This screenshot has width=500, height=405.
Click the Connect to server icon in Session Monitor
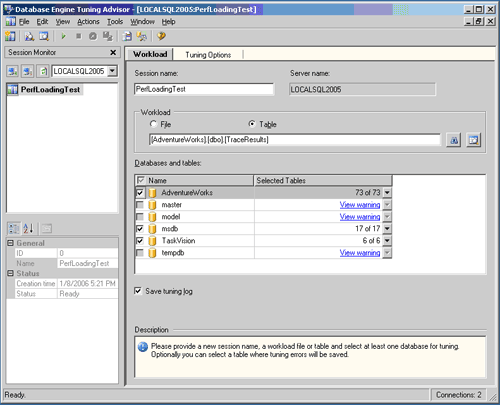click(13, 71)
